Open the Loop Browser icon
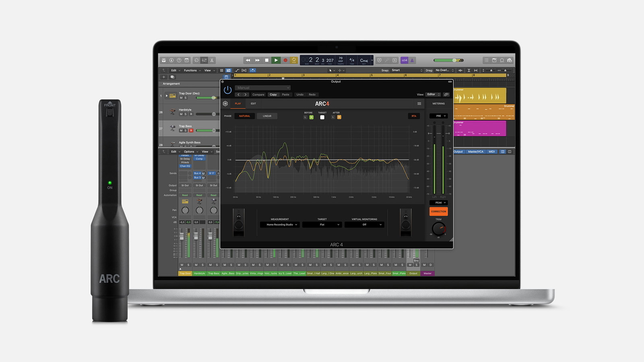Screen dimensions: 644x362 click(x=502, y=60)
